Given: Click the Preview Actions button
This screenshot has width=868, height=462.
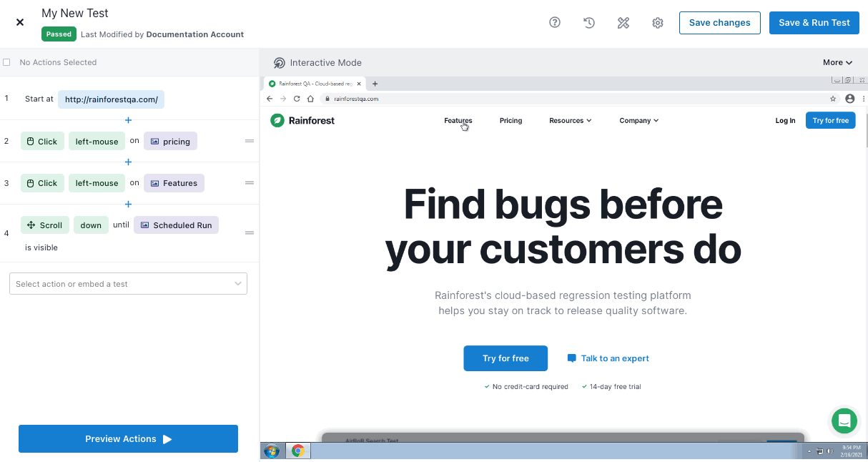Looking at the screenshot, I should (128, 439).
